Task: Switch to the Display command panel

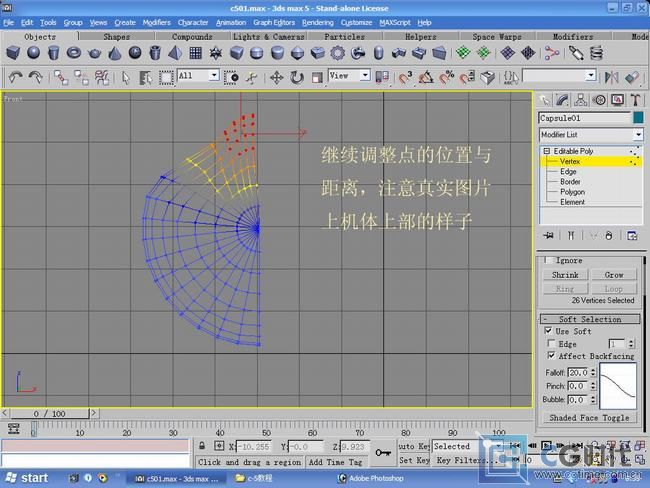Action: point(618,100)
